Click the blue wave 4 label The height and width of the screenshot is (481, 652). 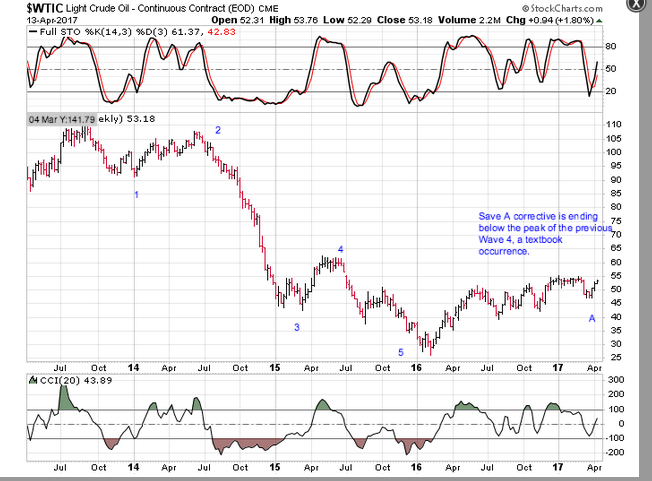click(x=340, y=249)
